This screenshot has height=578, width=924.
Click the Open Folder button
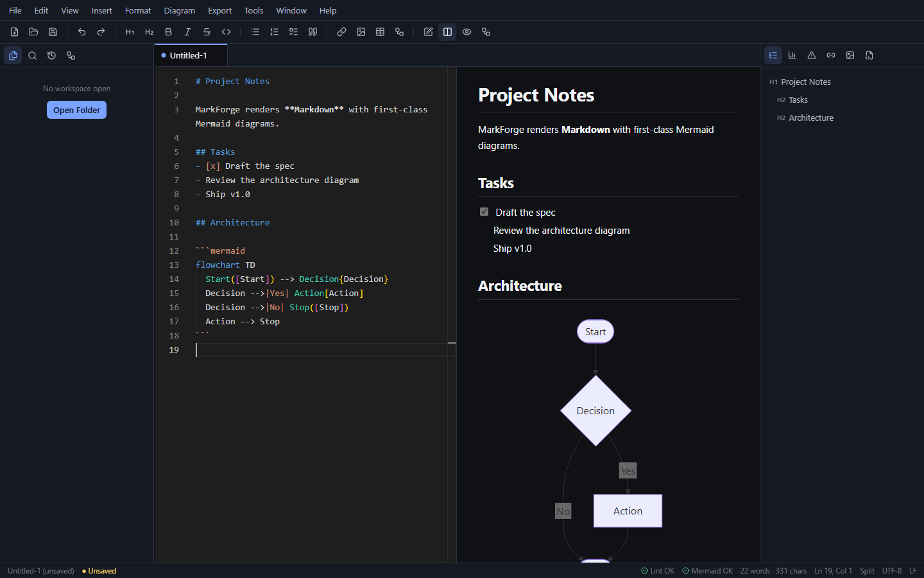pyautogui.click(x=77, y=110)
